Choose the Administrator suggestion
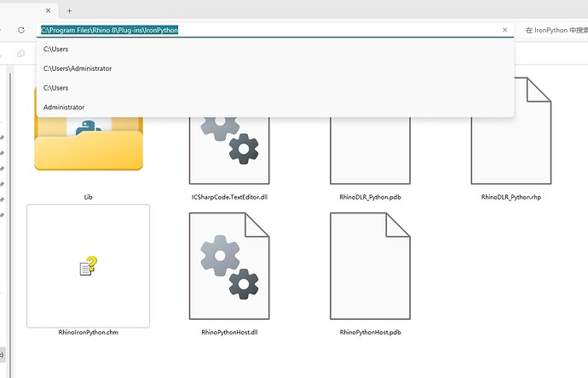588x378 pixels. point(275,107)
